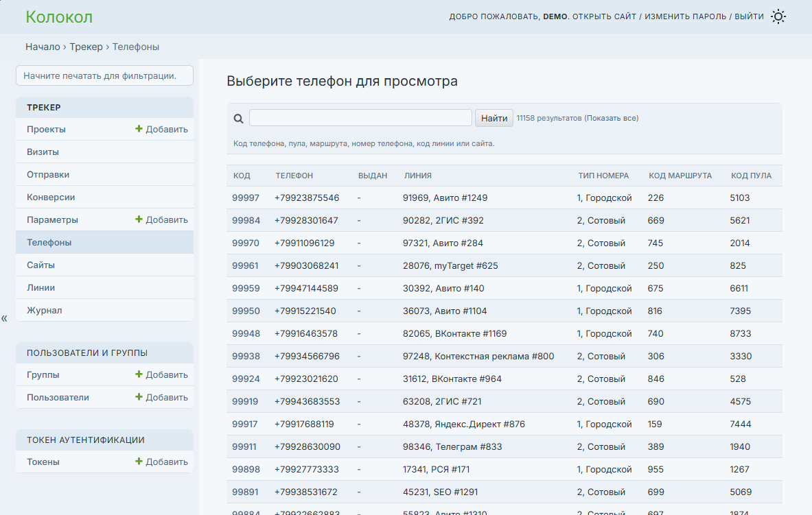This screenshot has width=812, height=515.
Task: Open phone record code 99959
Action: click(246, 288)
